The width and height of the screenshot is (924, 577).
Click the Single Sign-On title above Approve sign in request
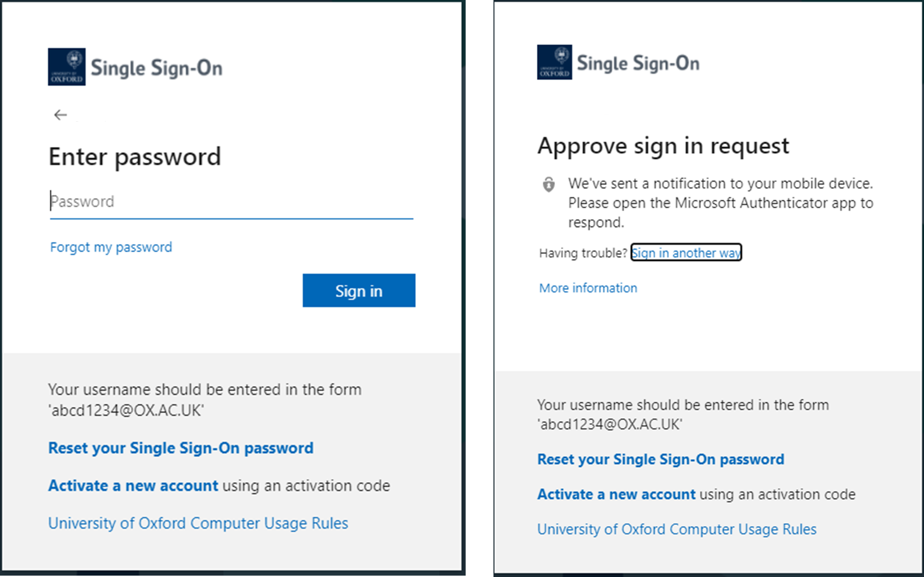(638, 63)
